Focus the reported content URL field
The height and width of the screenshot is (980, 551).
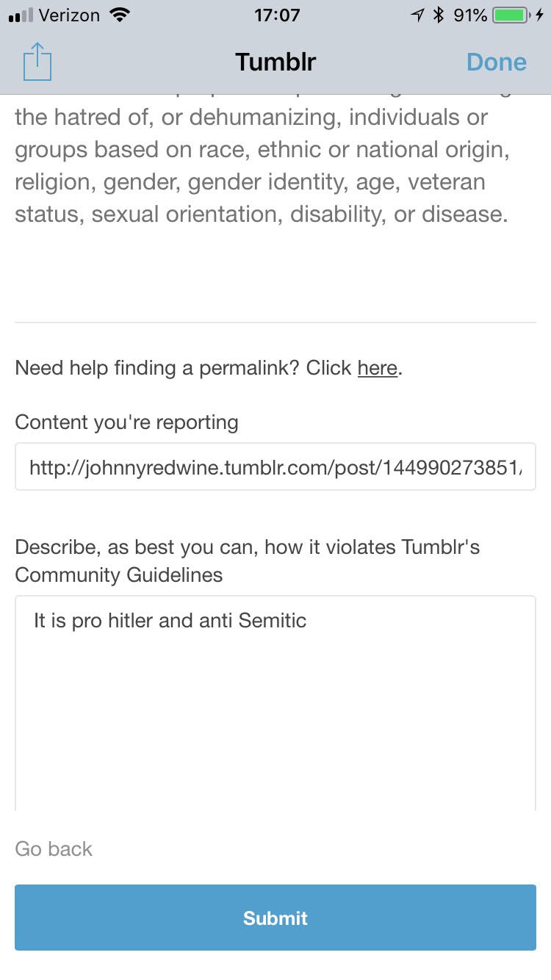tap(275, 467)
